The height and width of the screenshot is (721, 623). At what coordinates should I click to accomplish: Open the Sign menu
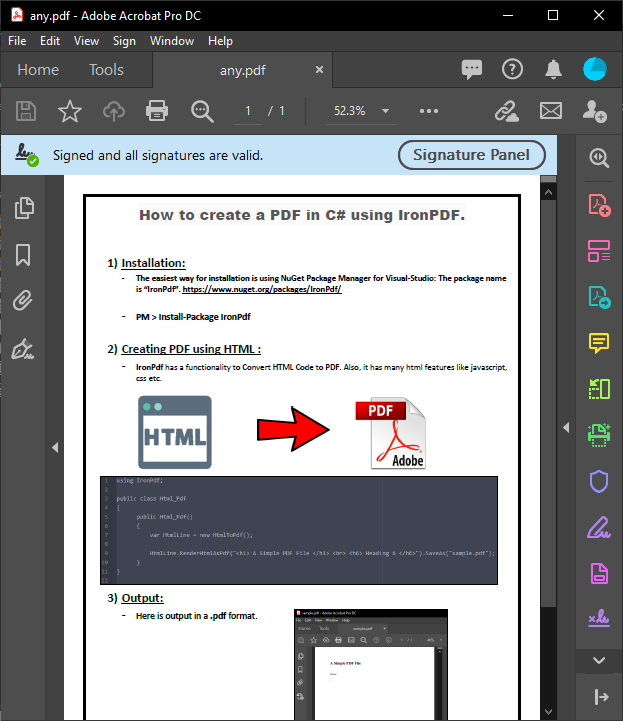[x=124, y=41]
